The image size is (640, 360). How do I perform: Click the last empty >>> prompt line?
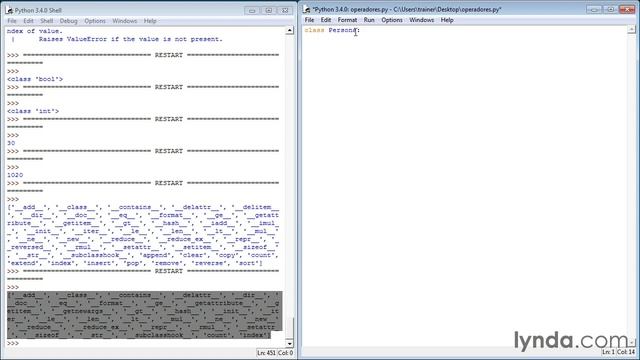pos(13,344)
